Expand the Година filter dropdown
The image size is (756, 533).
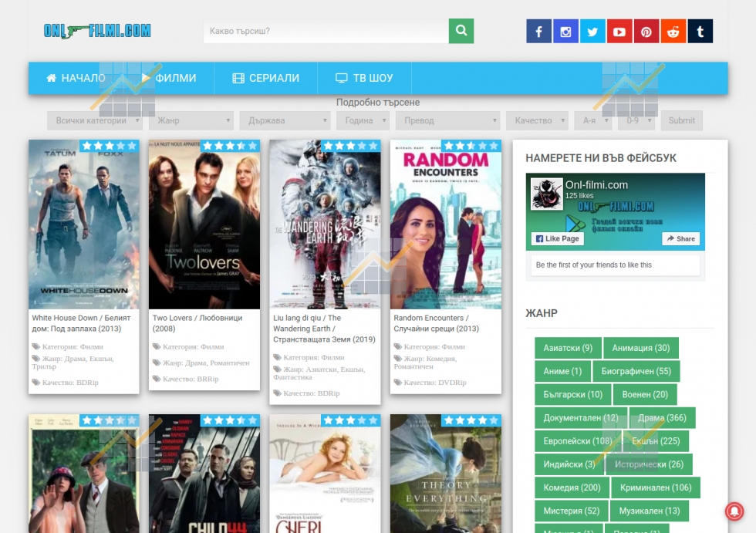363,120
